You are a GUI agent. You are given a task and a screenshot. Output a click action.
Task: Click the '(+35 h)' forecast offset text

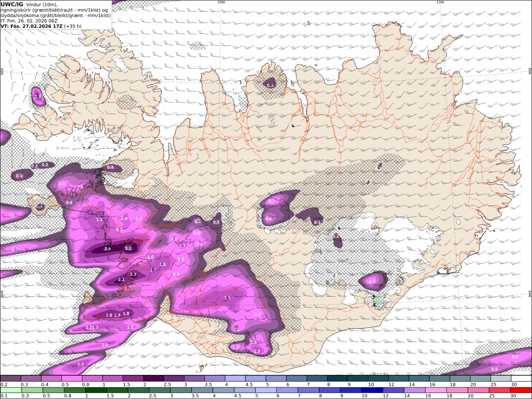pos(73,26)
